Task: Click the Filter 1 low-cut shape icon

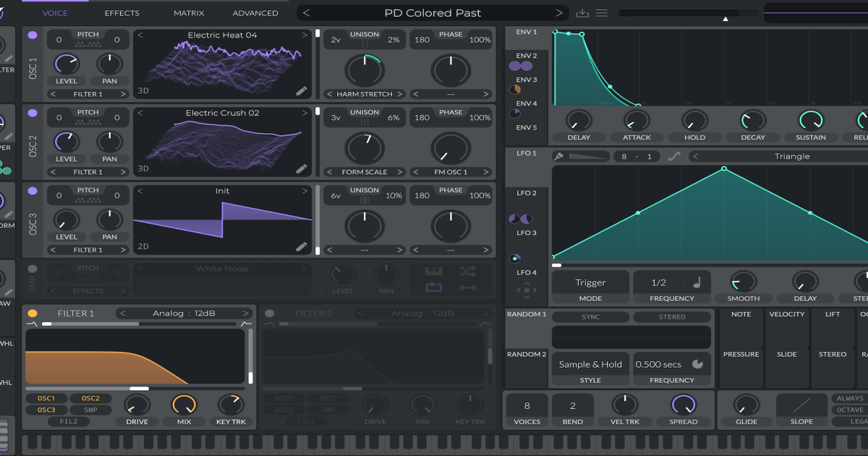Action: tap(33, 324)
